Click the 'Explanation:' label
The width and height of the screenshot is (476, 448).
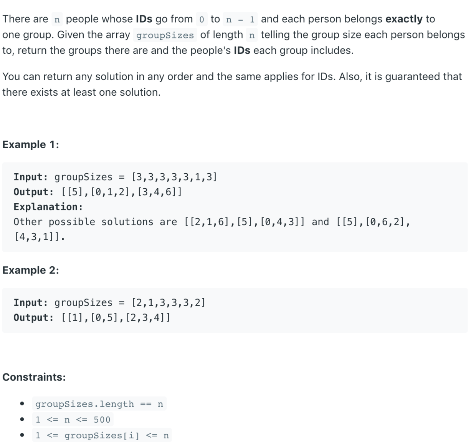pos(48,207)
